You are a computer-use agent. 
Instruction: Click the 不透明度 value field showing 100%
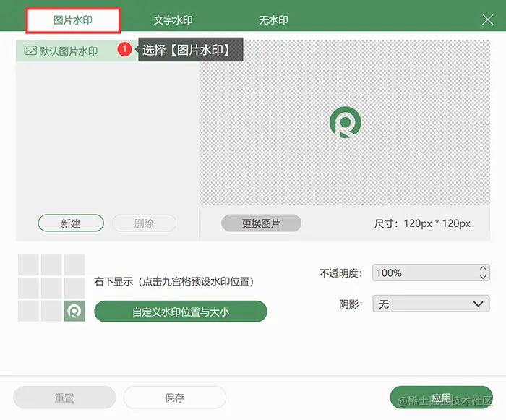click(x=431, y=273)
